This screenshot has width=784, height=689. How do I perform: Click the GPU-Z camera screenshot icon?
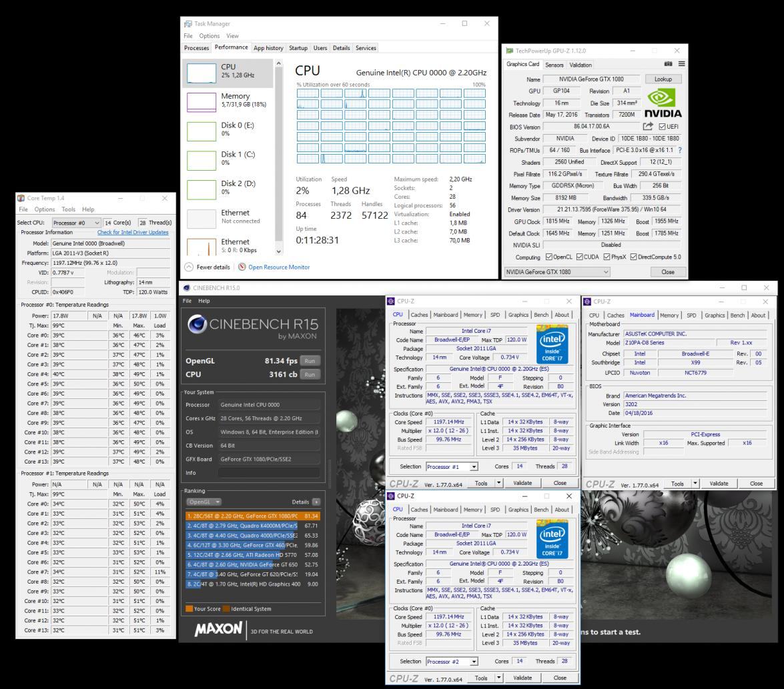point(669,64)
